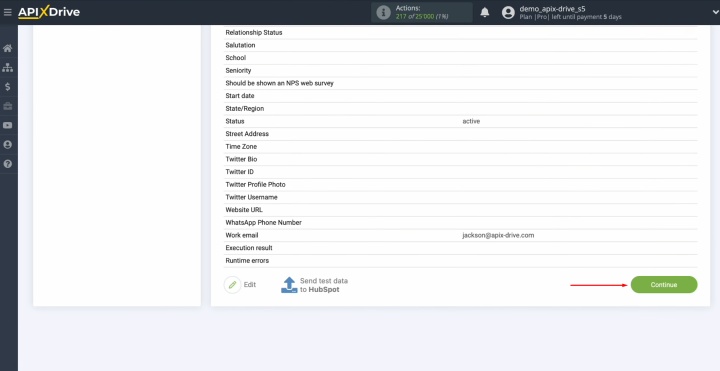Expand the account dropdown chevron
Viewport: 720px width, 371px height.
(714, 12)
